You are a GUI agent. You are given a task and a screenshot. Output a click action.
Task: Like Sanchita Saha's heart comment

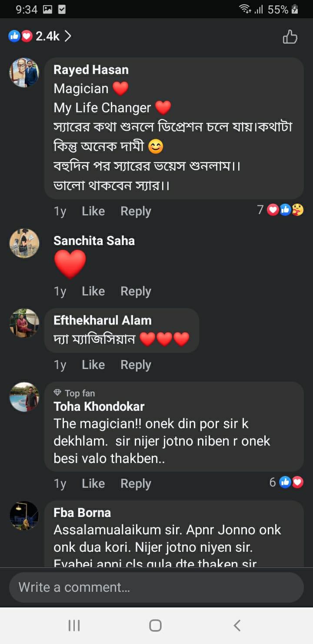click(93, 291)
